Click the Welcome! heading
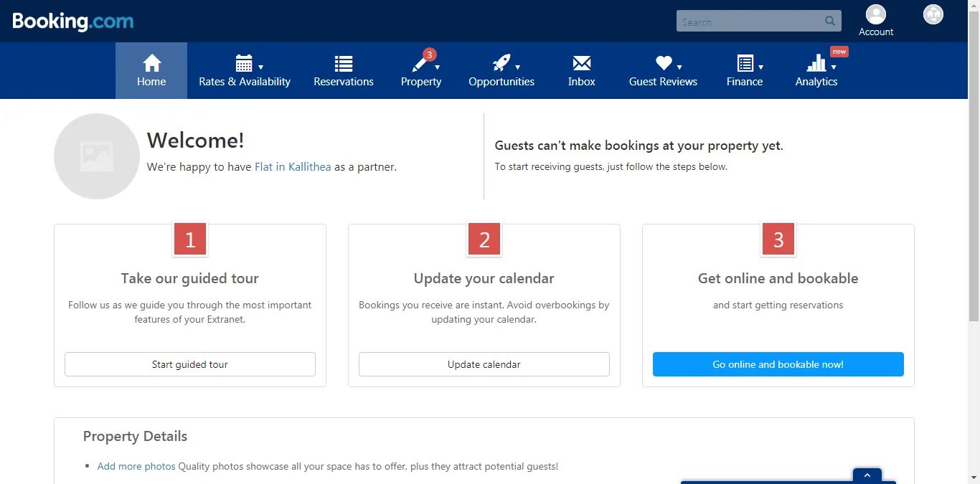The height and width of the screenshot is (484, 980). tap(196, 140)
